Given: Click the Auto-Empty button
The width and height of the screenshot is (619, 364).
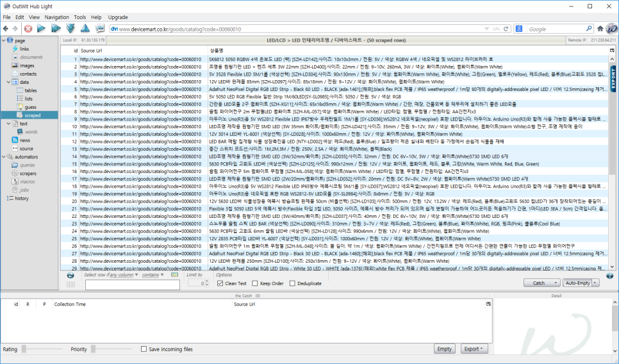Looking at the screenshot, I should pyautogui.click(x=577, y=283).
